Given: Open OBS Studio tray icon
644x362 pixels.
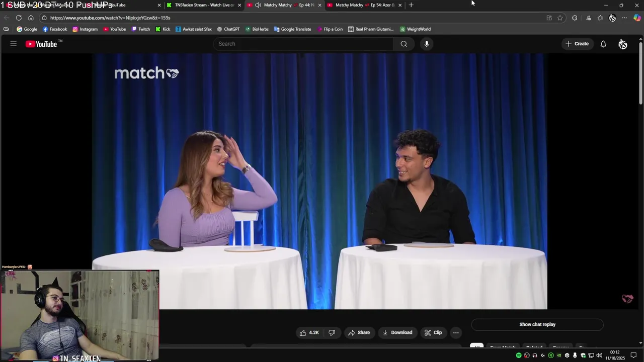Looking at the screenshot, I should coord(527,355).
